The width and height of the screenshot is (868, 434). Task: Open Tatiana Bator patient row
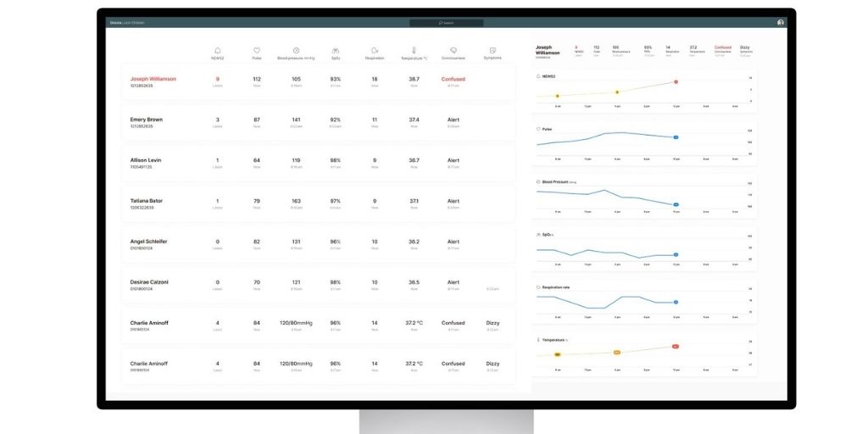146,201
